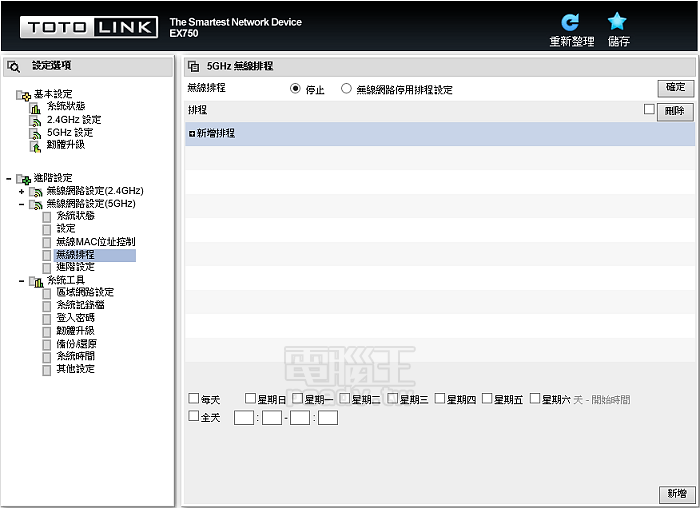Image resolution: width=700 pixels, height=508 pixels.
Task: Enable the 全天 all-day checkbox
Action: point(194,417)
